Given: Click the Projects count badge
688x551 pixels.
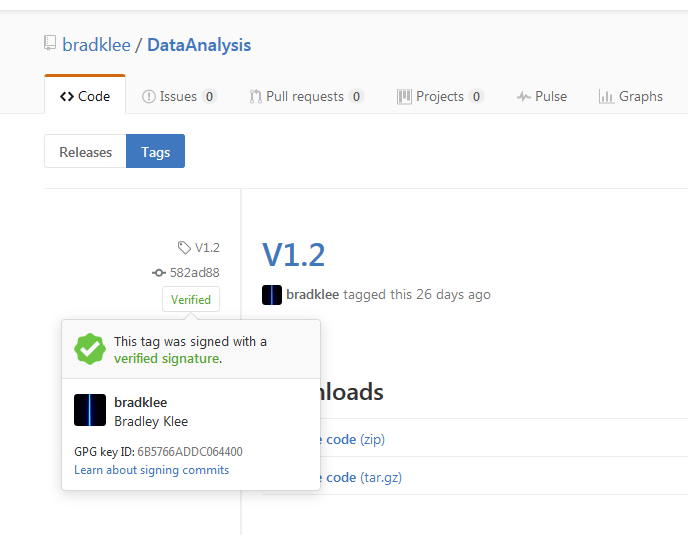Looking at the screenshot, I should (x=476, y=97).
